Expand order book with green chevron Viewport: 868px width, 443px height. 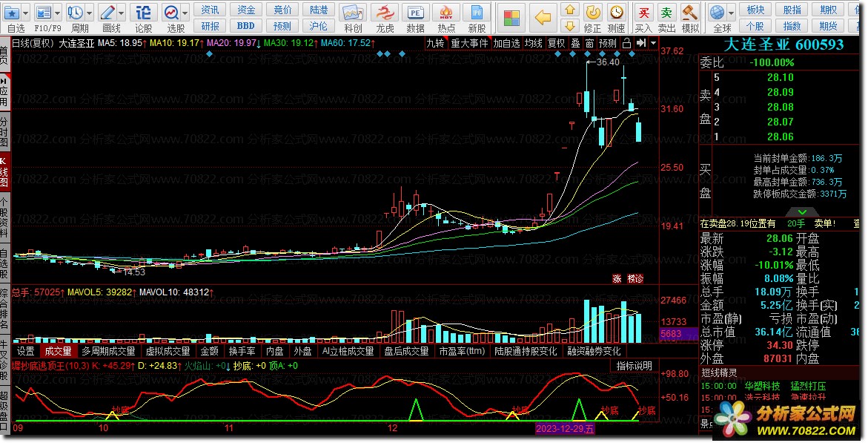(802, 211)
